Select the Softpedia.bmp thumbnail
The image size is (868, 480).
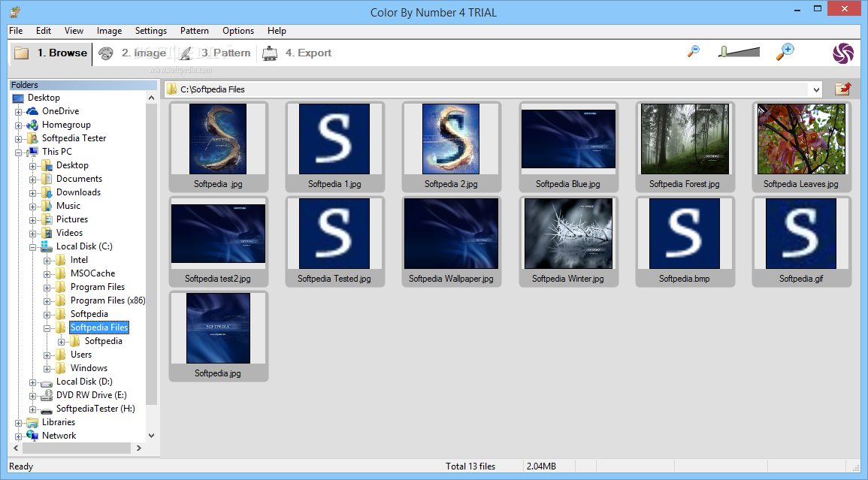685,241
